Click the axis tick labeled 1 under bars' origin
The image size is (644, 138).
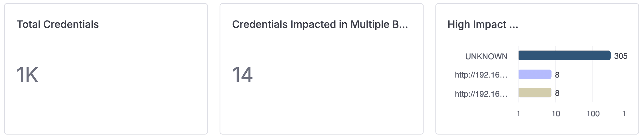coord(518,114)
